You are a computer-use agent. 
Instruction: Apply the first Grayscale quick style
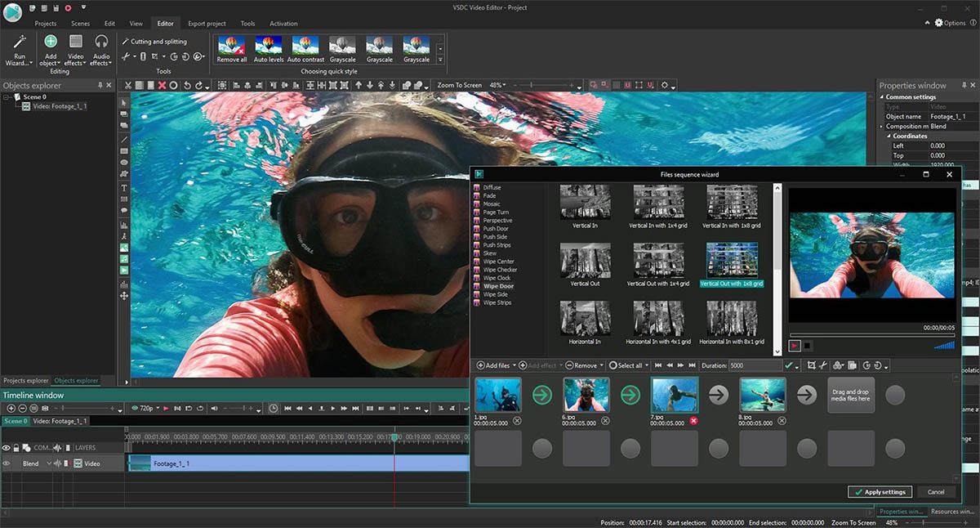click(x=343, y=47)
